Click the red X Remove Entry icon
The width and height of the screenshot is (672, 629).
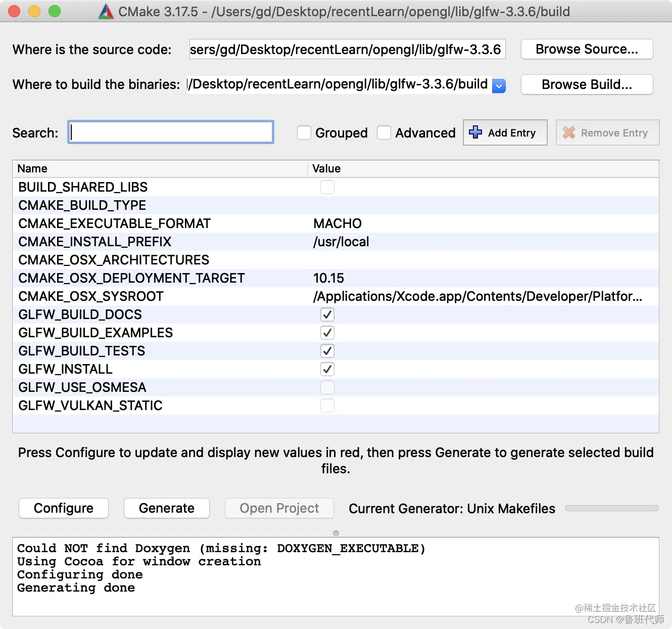[x=569, y=132]
